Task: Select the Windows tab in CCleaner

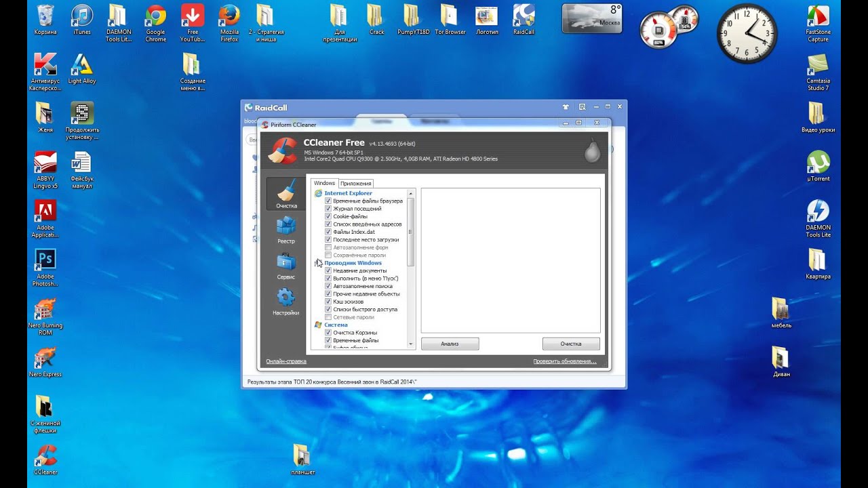Action: click(324, 183)
